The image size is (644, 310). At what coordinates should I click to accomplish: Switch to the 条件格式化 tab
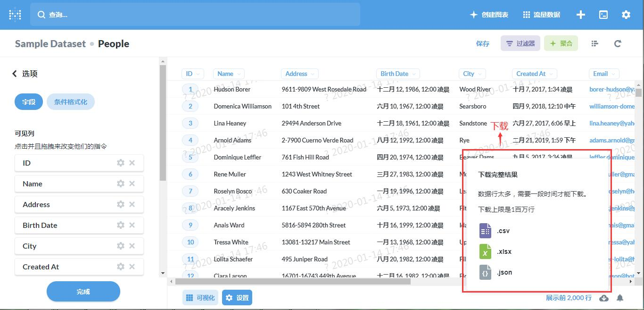[x=71, y=102]
